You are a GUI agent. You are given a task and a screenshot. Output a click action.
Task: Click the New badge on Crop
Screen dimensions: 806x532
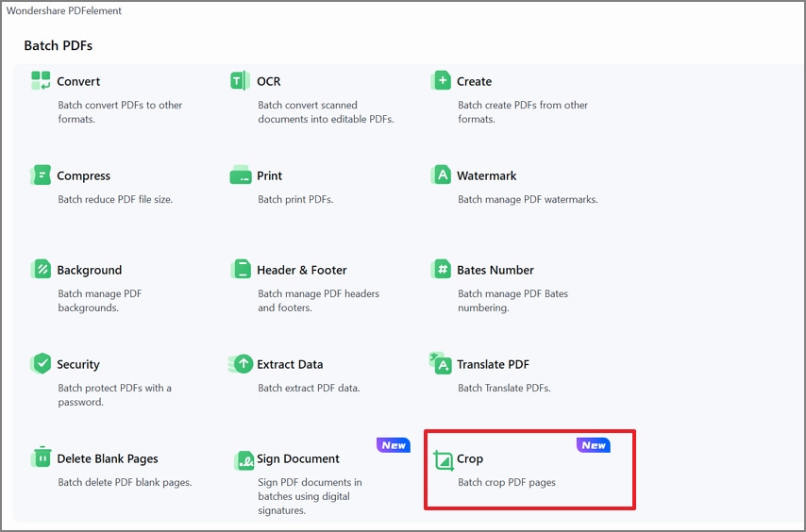(x=594, y=445)
